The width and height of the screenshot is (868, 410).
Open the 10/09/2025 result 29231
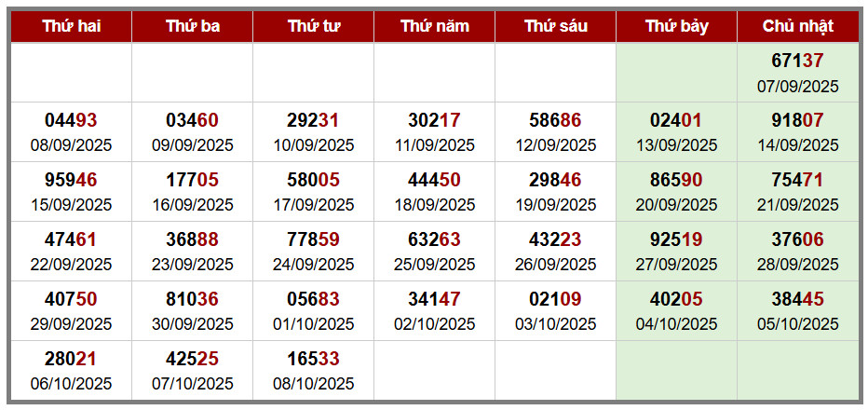coord(313,131)
